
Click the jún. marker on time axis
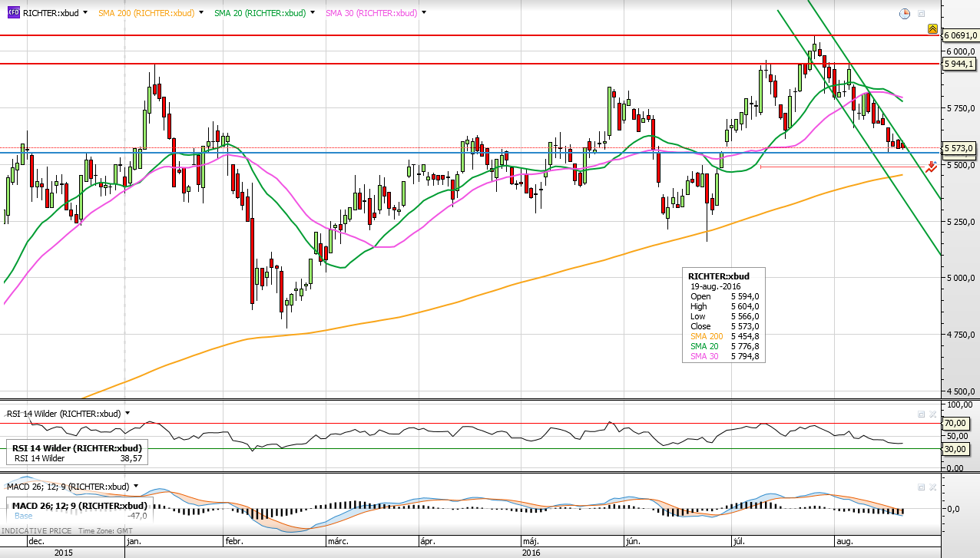(x=633, y=541)
